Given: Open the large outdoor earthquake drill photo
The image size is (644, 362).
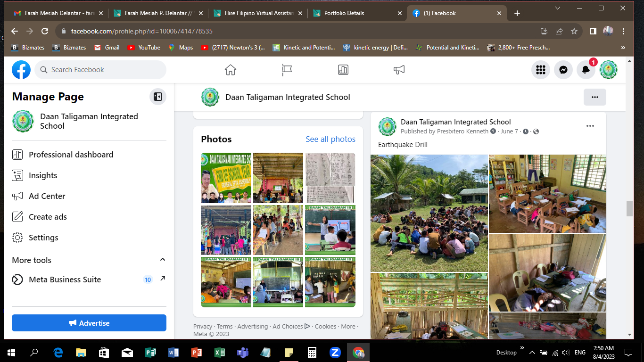Looking at the screenshot, I should (x=429, y=213).
